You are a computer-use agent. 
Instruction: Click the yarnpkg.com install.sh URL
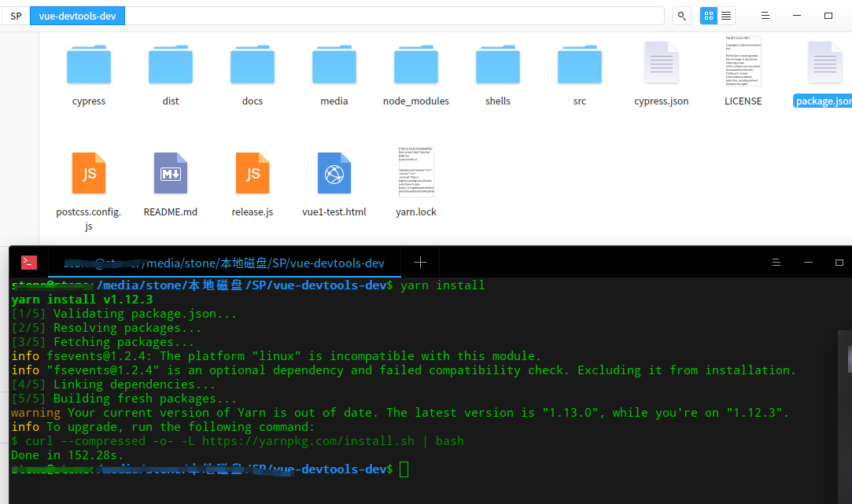click(x=308, y=441)
